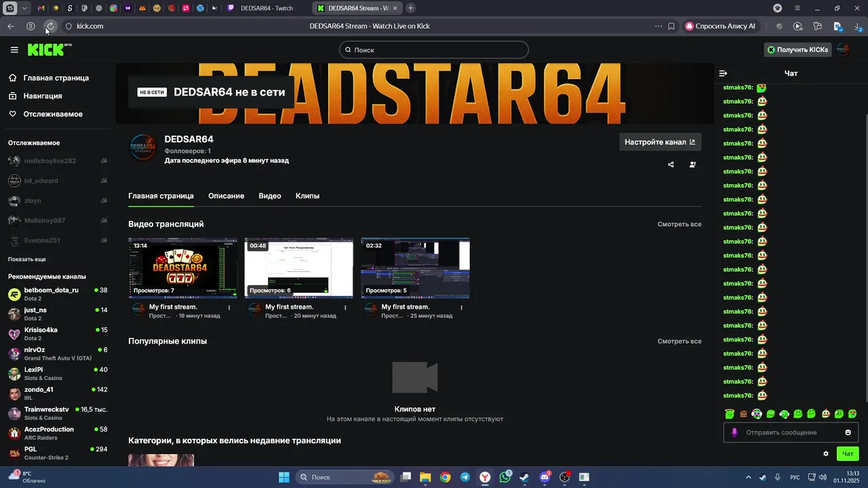Open options for stream video, 25 minutes ago
This screenshot has height=488, width=868.
(x=462, y=307)
